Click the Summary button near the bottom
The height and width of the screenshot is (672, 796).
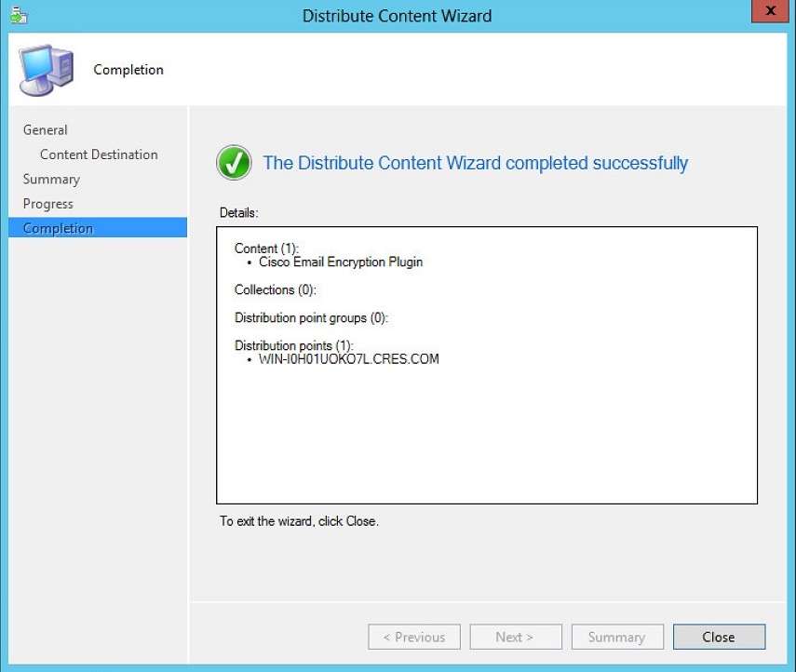pos(617,637)
